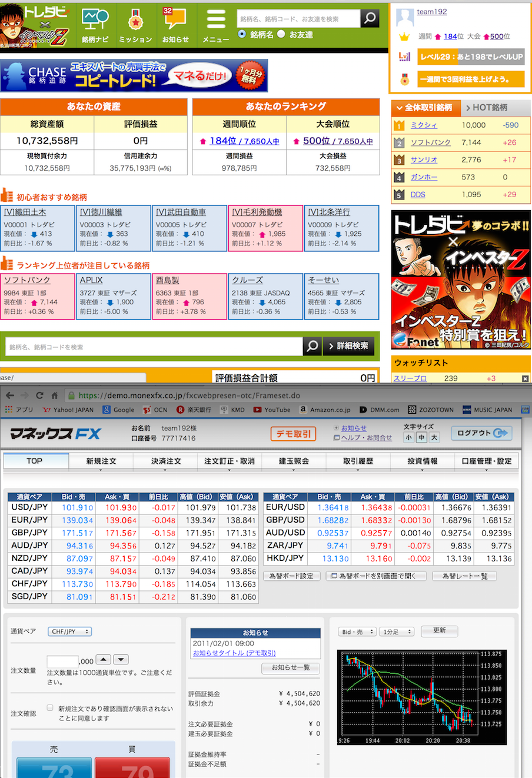Open the Bid・売 chart price dropdown
Viewport: 532px width, 778px height.
coord(357,631)
